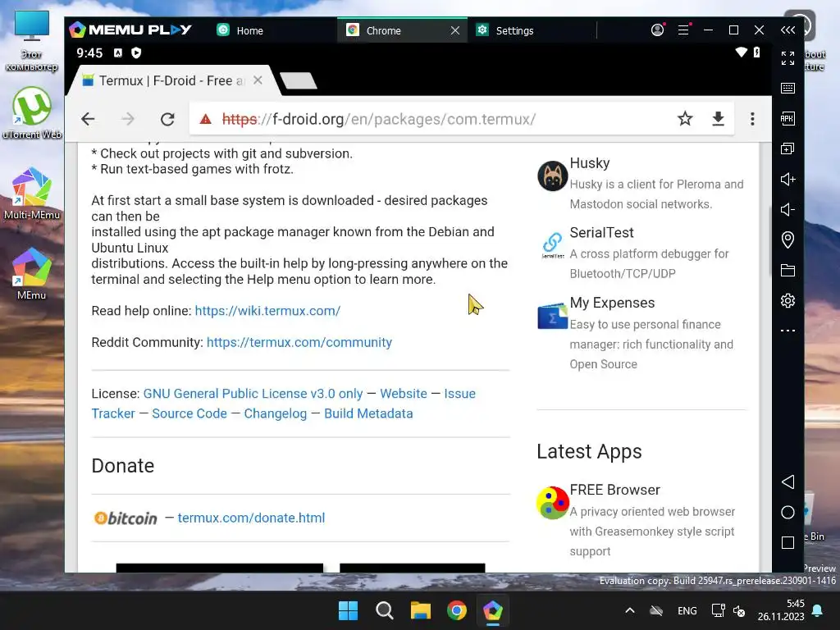
Task: Decrease emulator volume icon
Action: (x=787, y=209)
